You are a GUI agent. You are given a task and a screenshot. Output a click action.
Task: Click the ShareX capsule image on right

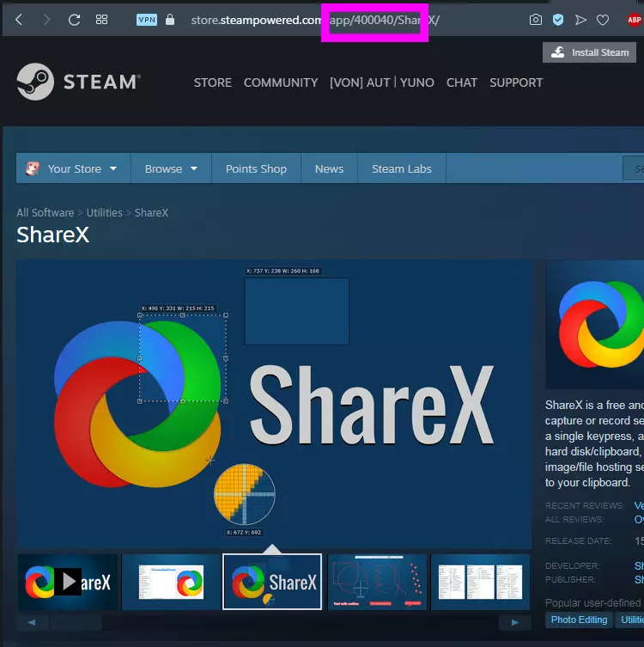click(x=595, y=324)
